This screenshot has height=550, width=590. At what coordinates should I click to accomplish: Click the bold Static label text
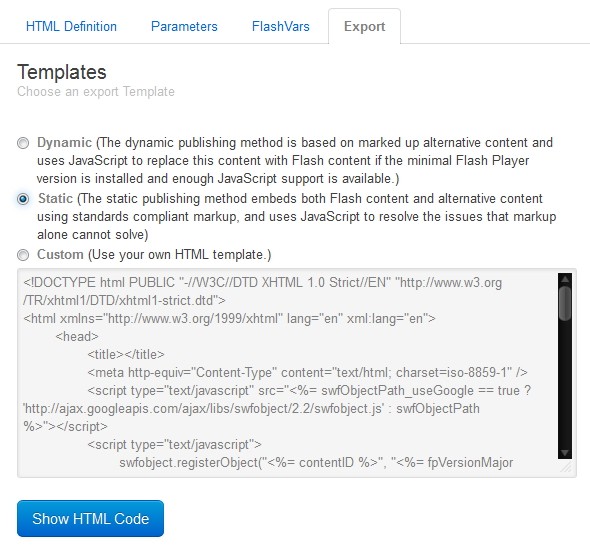coord(55,198)
